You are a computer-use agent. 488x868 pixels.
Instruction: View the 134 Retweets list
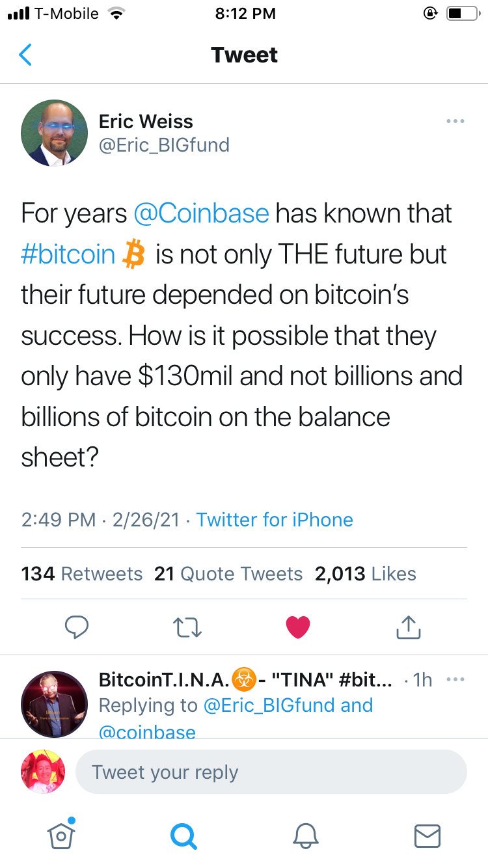point(82,574)
